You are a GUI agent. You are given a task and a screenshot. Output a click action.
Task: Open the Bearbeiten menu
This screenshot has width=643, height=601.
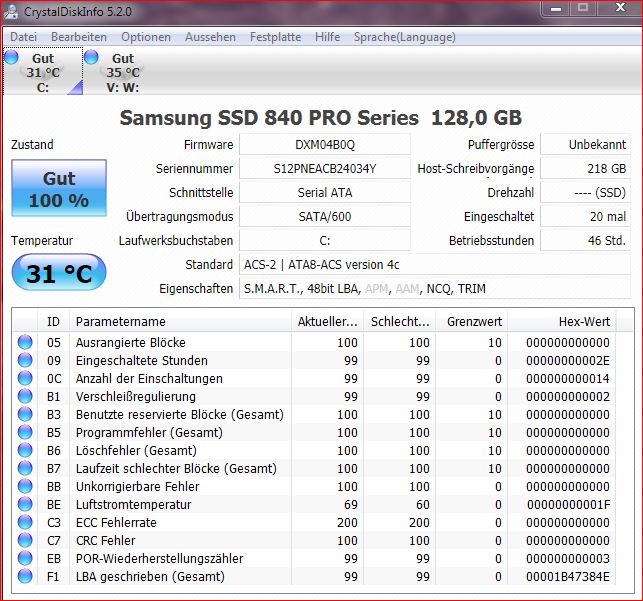point(79,37)
